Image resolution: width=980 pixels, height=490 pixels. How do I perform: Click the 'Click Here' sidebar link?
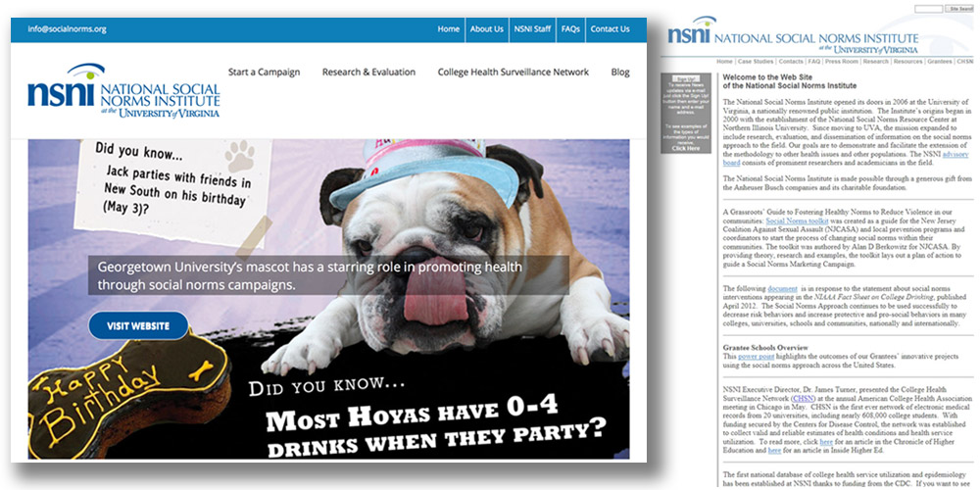click(x=686, y=149)
